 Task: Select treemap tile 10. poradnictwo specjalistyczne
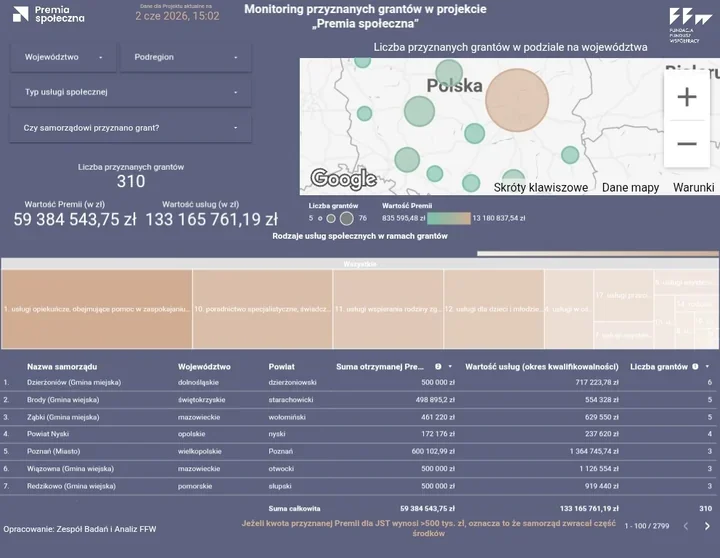[263, 309]
